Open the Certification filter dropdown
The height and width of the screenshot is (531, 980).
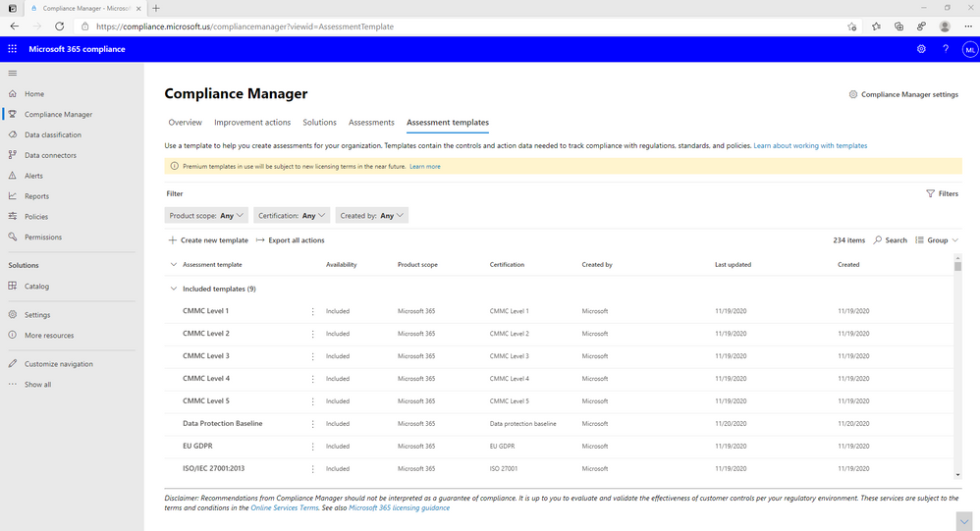point(292,216)
